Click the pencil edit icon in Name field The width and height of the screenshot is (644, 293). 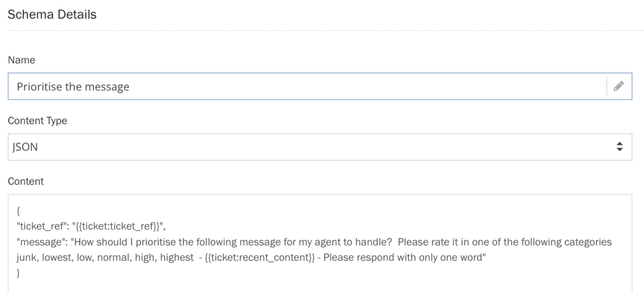[618, 87]
